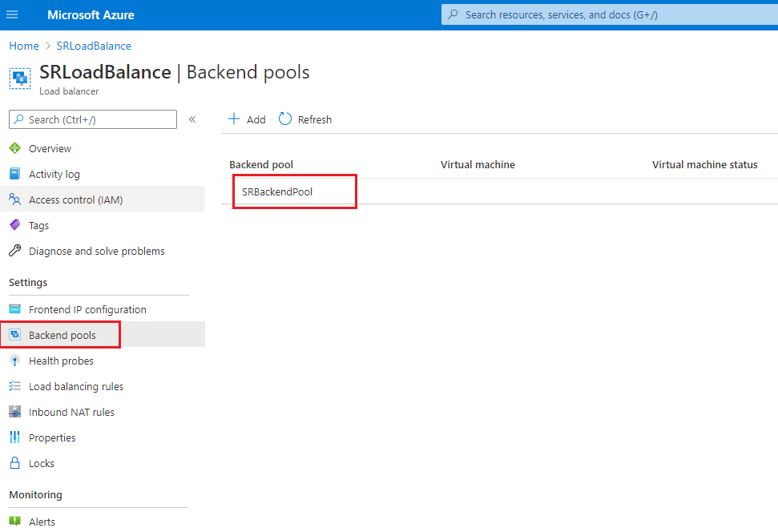Select the Load balancing rules item
The image size is (778, 532).
(x=75, y=386)
